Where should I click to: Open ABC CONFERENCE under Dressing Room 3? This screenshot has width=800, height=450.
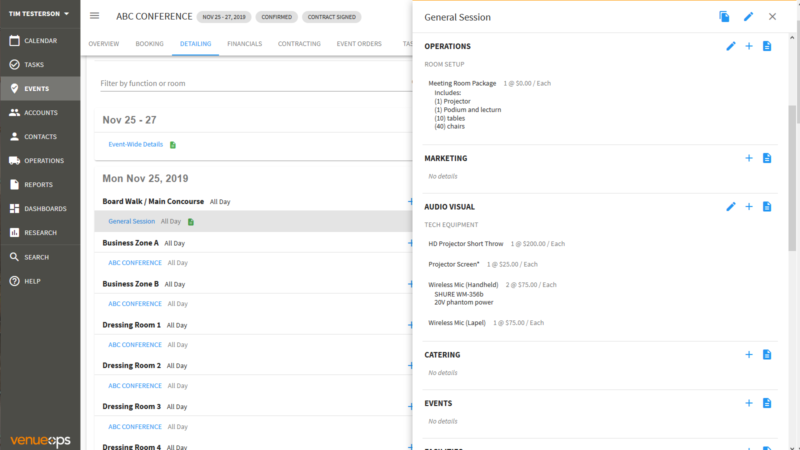click(135, 427)
